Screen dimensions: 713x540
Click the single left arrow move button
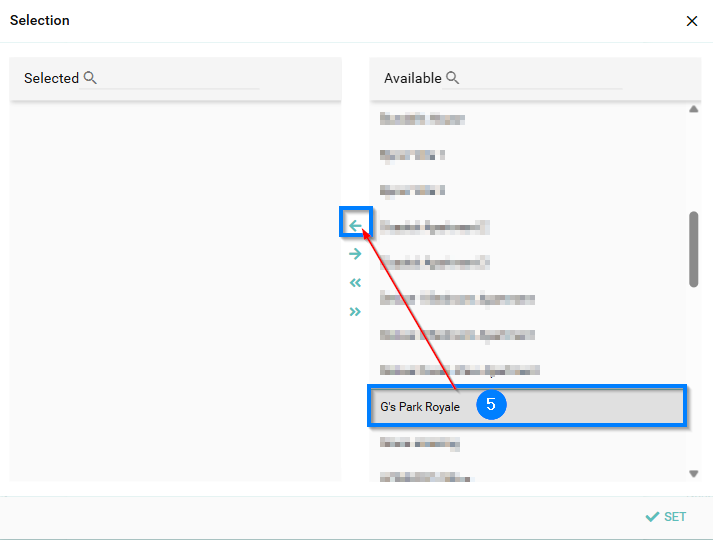[x=355, y=225]
